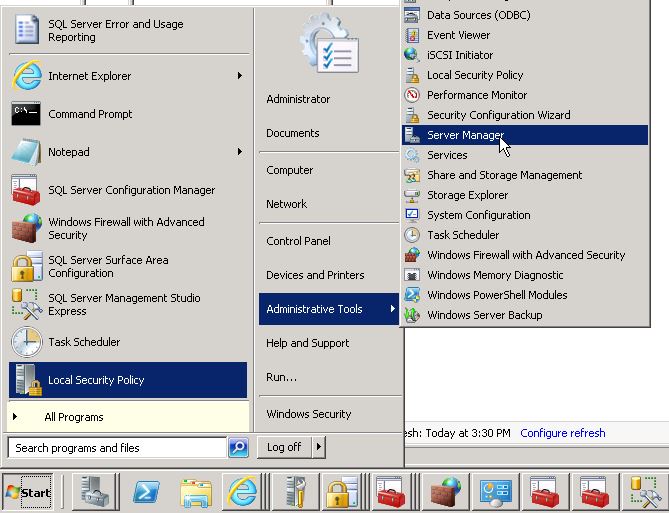Open SQL Server Error and Usage Reporting icon
Screen dimensions: 669x513
pyautogui.click(x=26, y=30)
